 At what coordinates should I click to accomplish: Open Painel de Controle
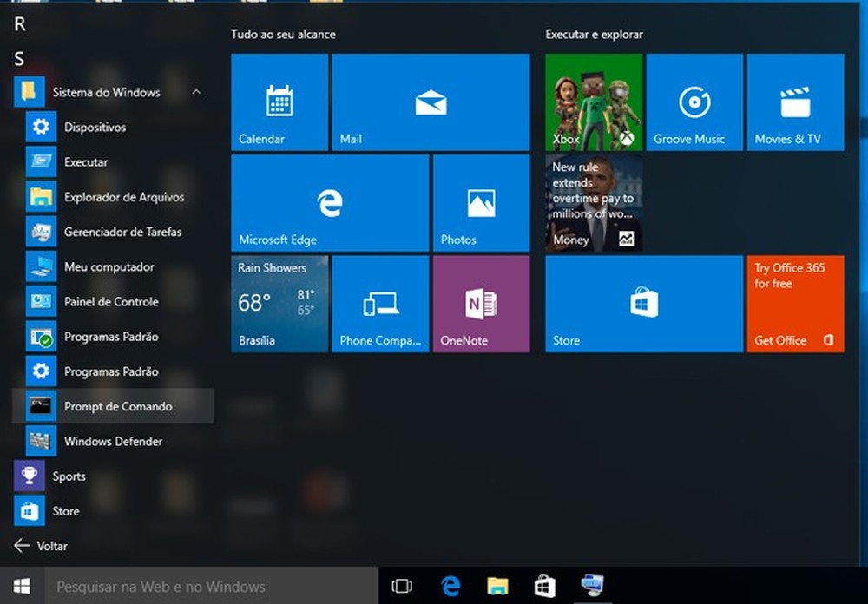click(111, 301)
